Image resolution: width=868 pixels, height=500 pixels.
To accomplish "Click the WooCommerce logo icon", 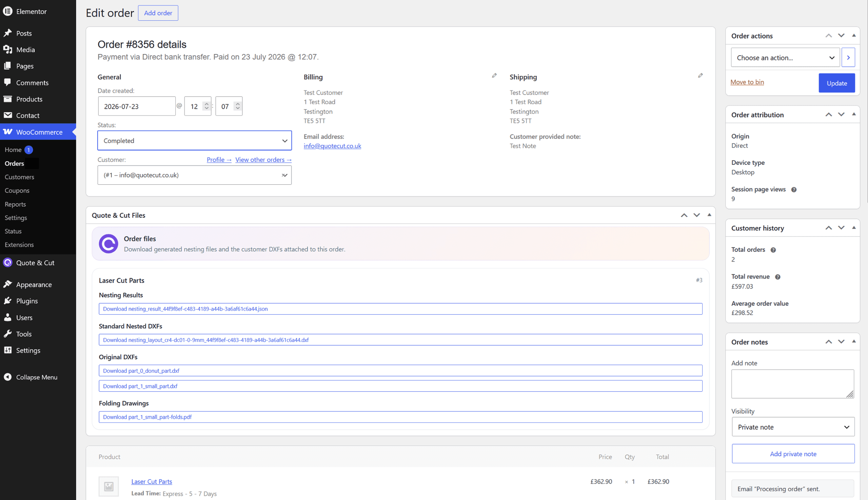I will point(7,132).
